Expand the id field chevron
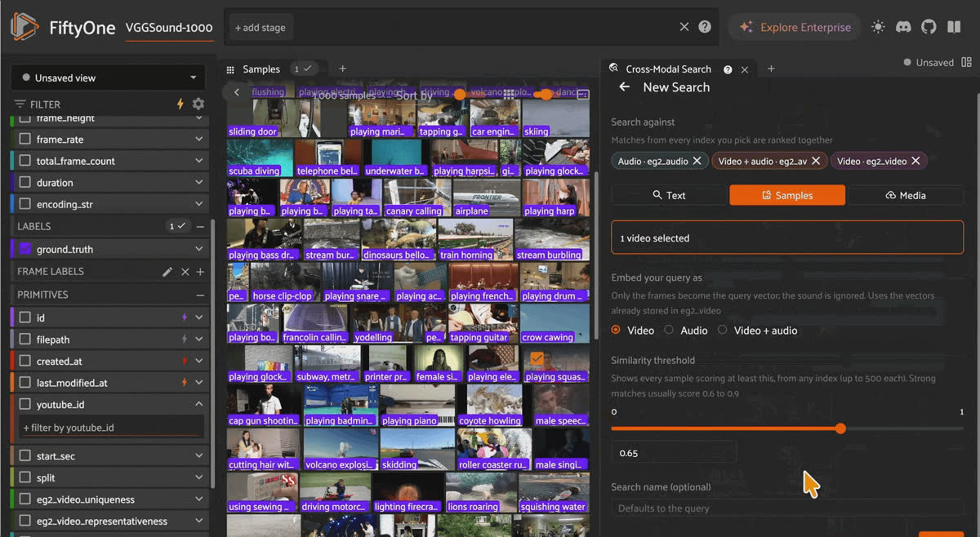Screen dimensions: 980x537 point(199,317)
